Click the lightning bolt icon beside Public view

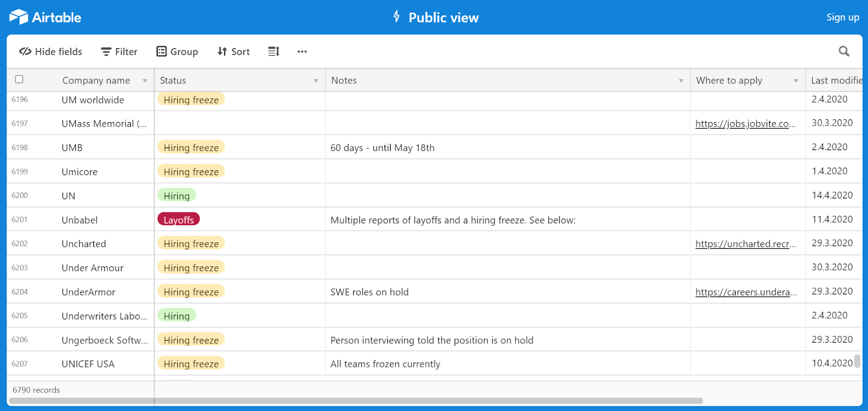tap(397, 17)
